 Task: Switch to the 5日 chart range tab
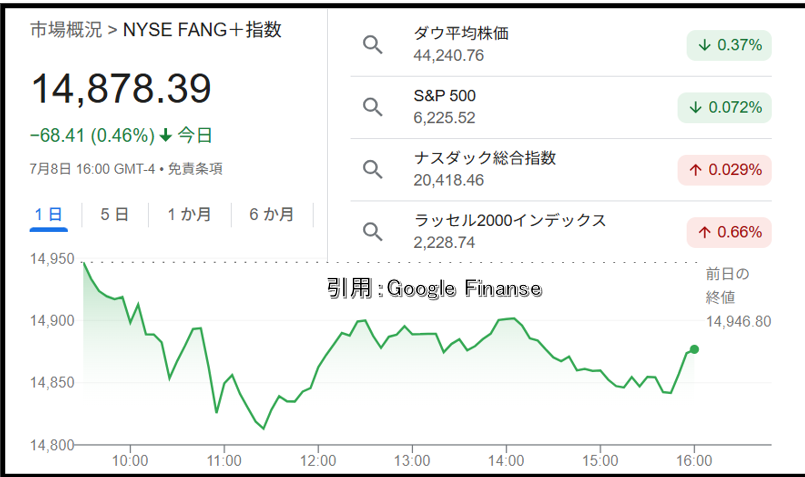pos(114,215)
